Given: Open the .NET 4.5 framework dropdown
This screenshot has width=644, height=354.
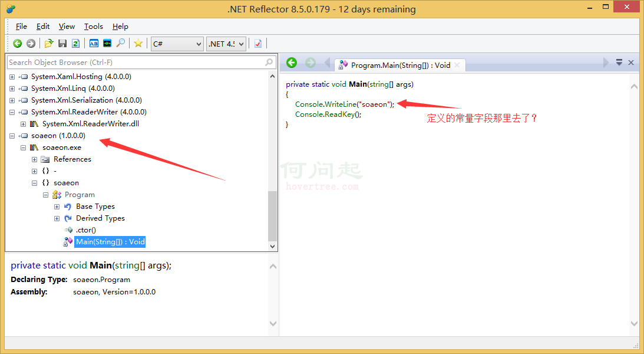Looking at the screenshot, I should tap(226, 44).
